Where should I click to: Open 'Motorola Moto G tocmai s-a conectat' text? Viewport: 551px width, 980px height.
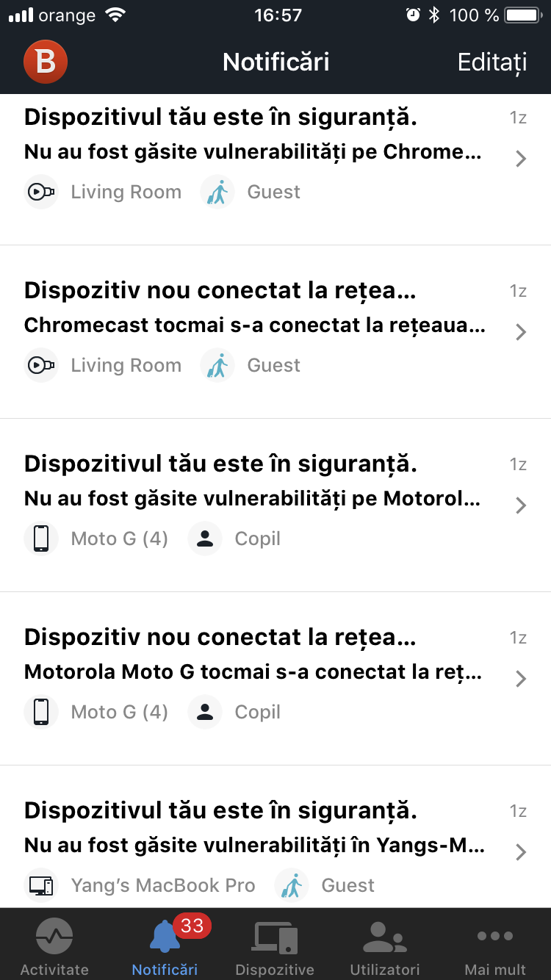click(253, 672)
